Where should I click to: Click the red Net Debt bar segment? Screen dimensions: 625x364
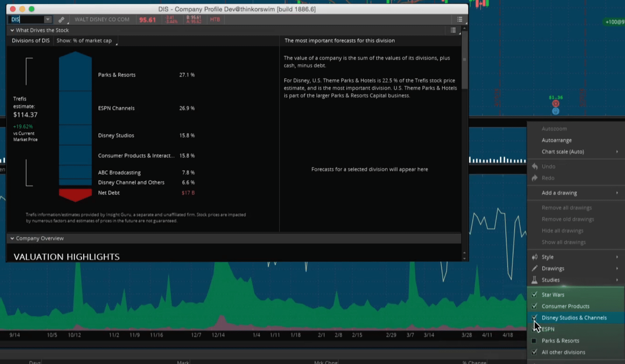click(x=75, y=194)
